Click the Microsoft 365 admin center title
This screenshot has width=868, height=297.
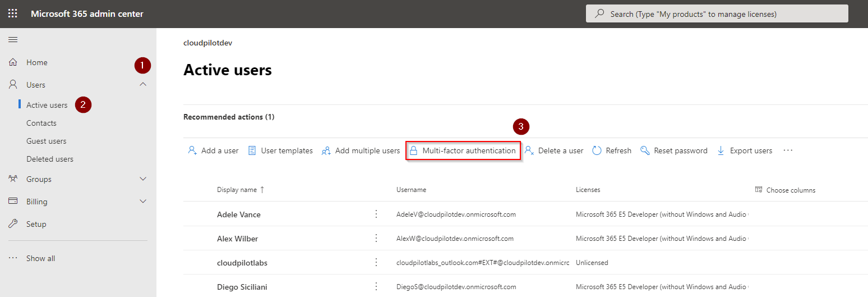coord(87,13)
